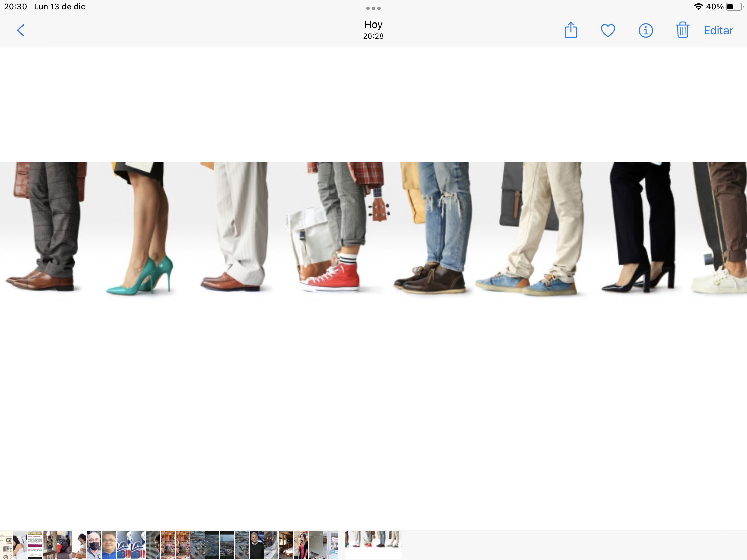Select the pregnant woman thumbnail
The height and width of the screenshot is (560, 747).
[79, 545]
